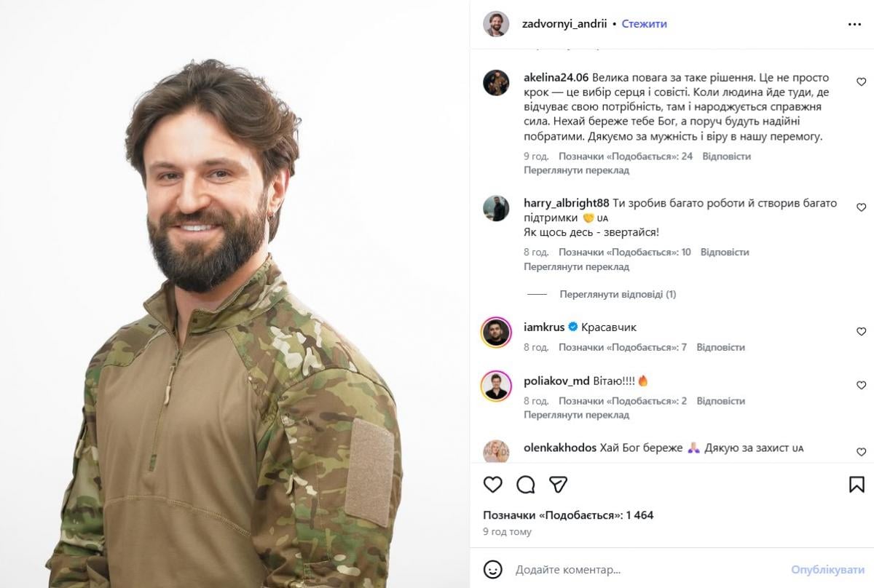This screenshot has height=588, width=874.
Task: Reply to the poliakov_md comment
Action: click(720, 401)
